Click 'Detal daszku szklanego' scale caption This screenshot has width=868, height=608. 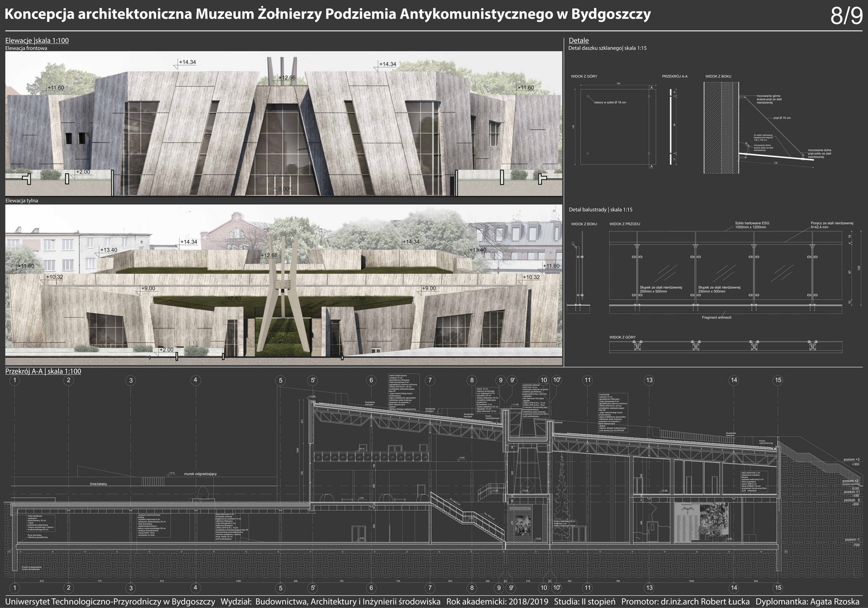click(x=607, y=48)
